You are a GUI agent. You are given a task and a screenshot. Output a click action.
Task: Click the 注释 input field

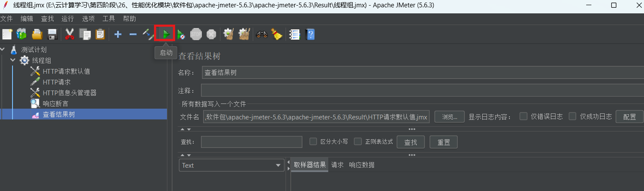click(x=423, y=91)
